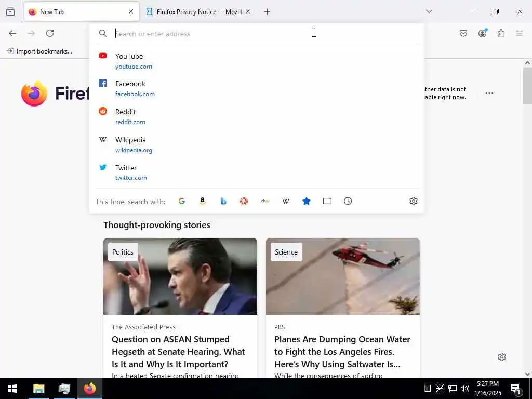The height and width of the screenshot is (399, 532).
Task: Search this time with Google
Action: coord(181,201)
